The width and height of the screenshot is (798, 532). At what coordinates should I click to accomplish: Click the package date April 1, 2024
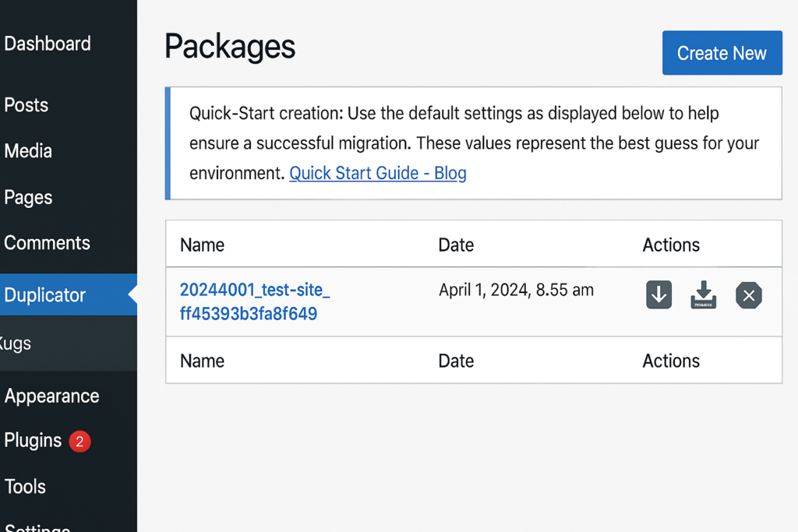pyautogui.click(x=516, y=291)
